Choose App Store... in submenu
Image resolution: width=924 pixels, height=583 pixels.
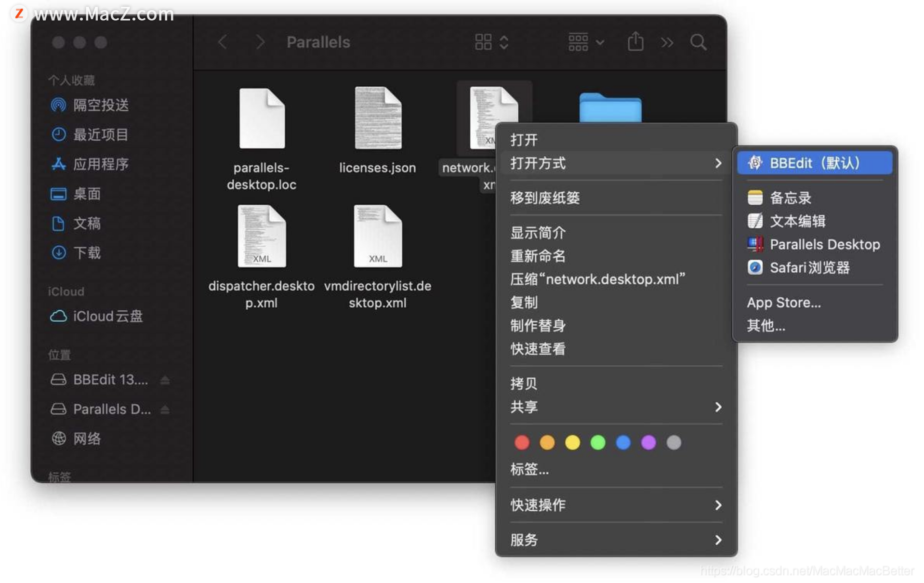[x=814, y=303]
